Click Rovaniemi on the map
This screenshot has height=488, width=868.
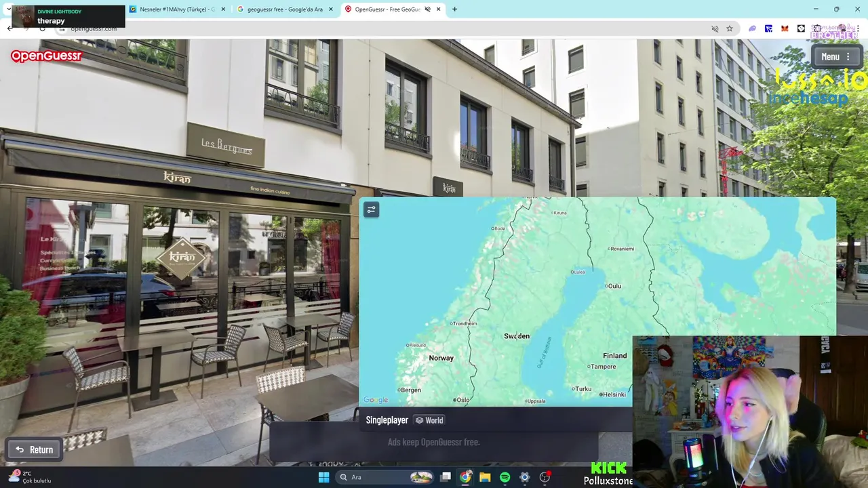(622, 249)
